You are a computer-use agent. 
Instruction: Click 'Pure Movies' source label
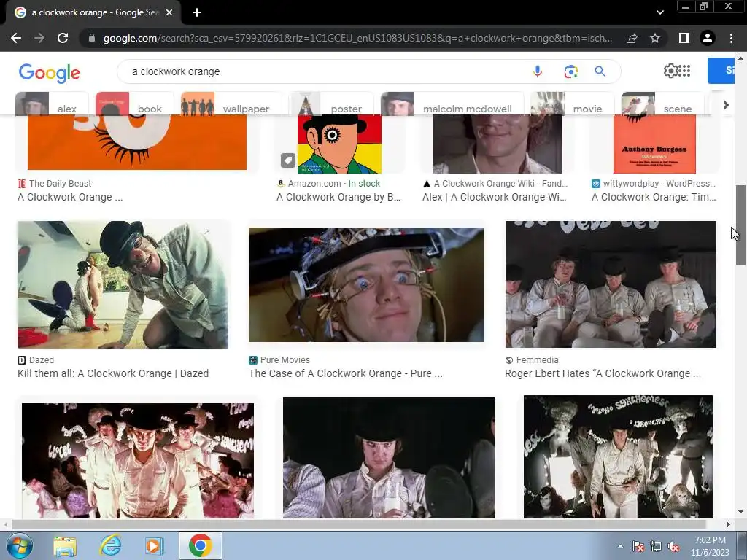[x=285, y=360]
